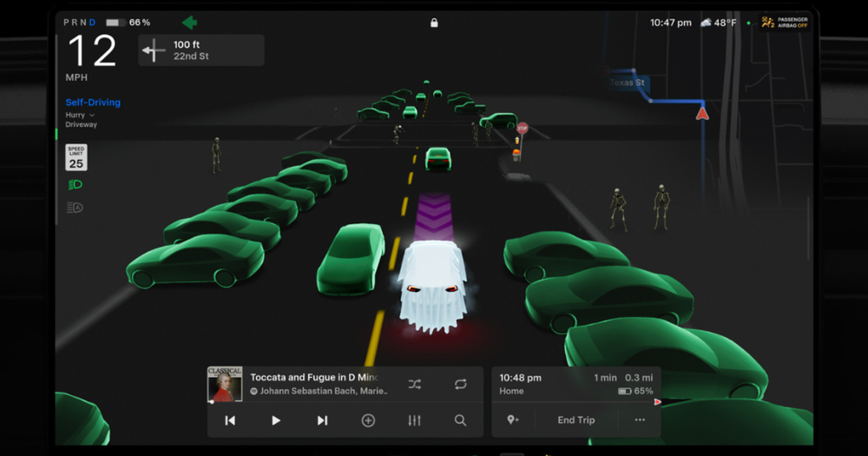
Task: Select 10:48 pm arrival time
Action: click(520, 378)
